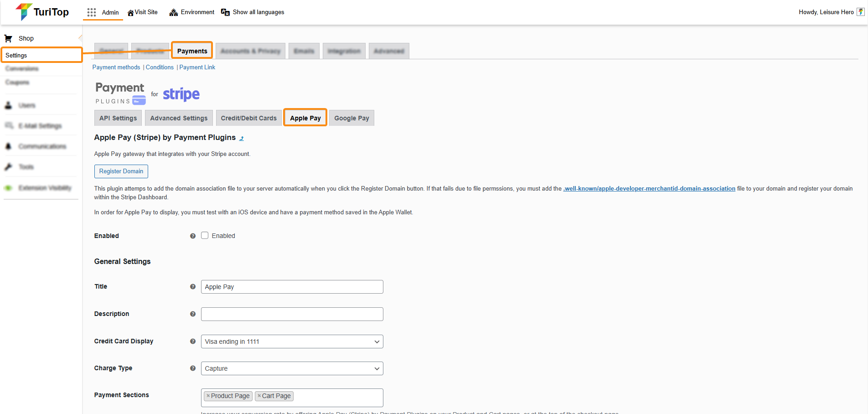The height and width of the screenshot is (414, 868).
Task: Click the Leisure Hero profile avatar icon
Action: [860, 12]
